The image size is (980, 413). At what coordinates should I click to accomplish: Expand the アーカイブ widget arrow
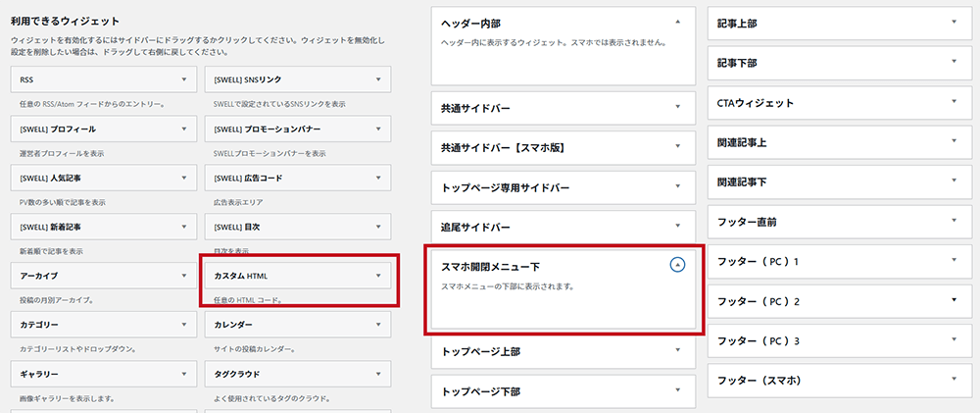[x=184, y=276]
